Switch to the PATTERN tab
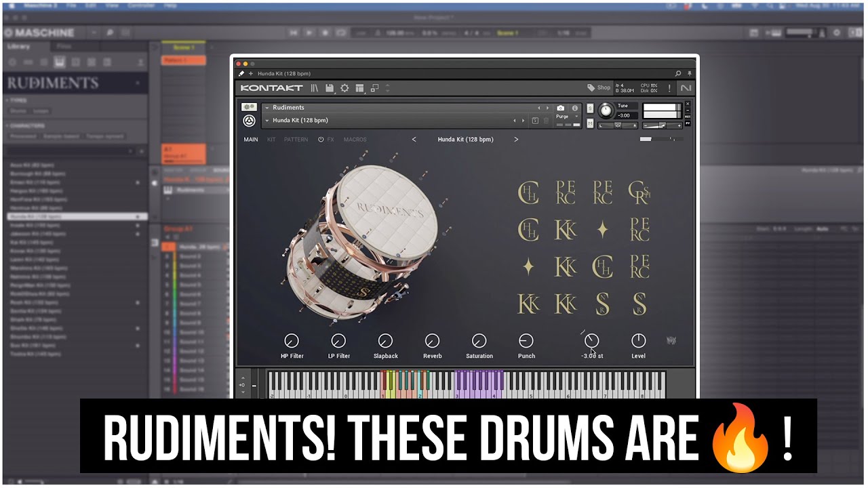This screenshot has height=488, width=868. (x=296, y=140)
